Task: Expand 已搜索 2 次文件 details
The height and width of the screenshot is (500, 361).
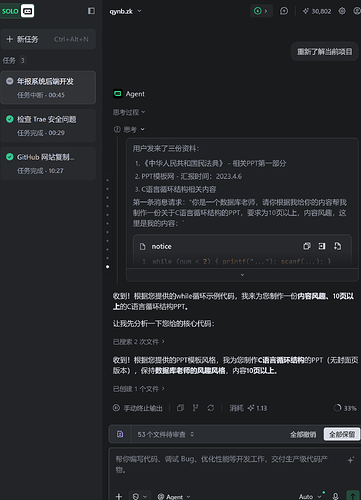Action: pos(138,342)
